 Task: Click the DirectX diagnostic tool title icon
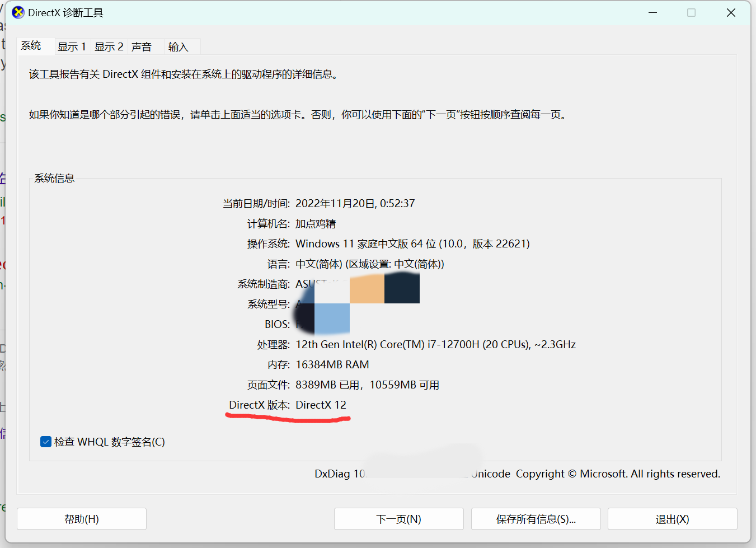click(x=18, y=12)
